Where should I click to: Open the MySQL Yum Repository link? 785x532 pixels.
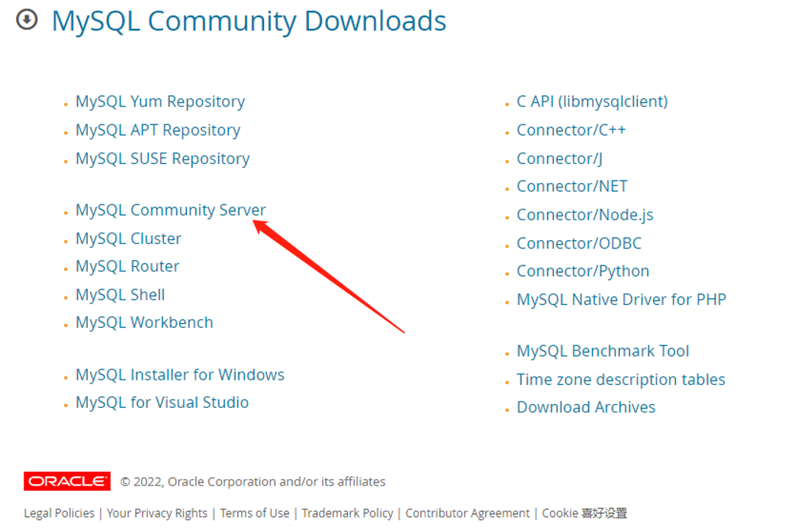160,101
